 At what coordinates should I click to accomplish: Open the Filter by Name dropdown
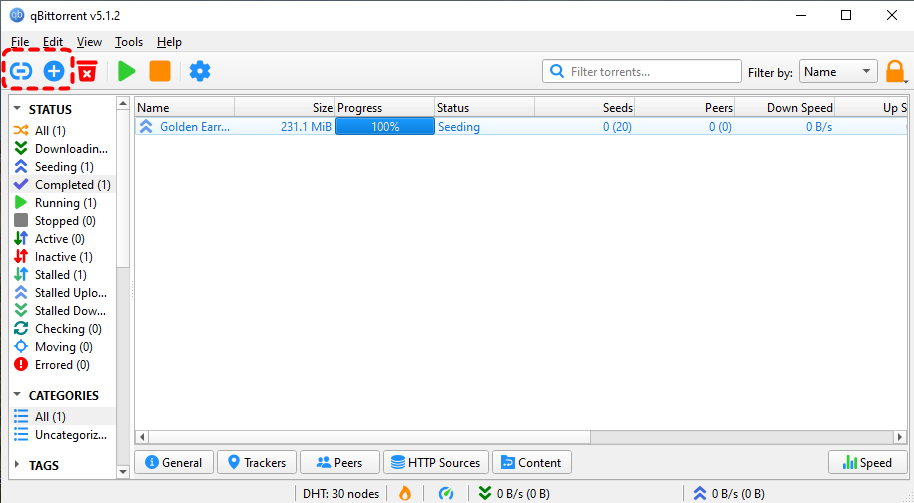(837, 72)
